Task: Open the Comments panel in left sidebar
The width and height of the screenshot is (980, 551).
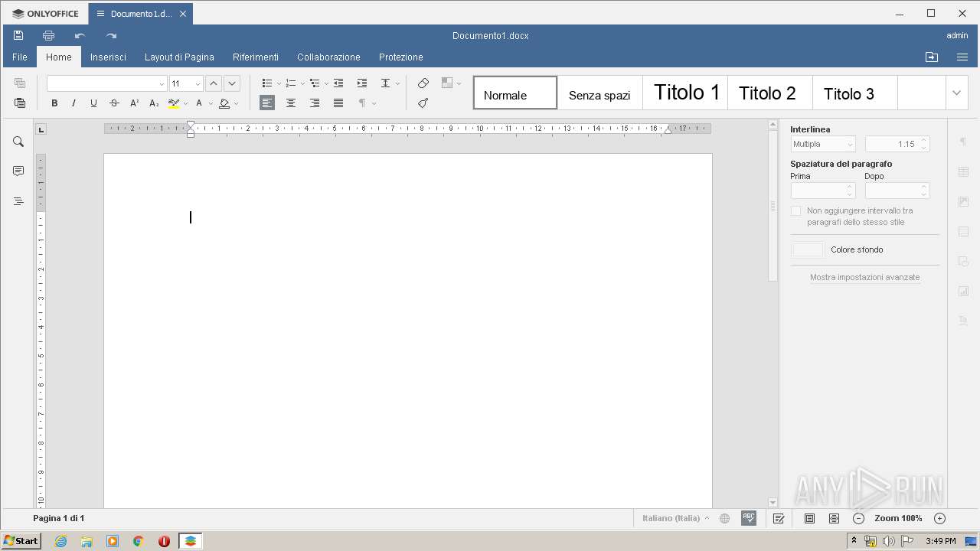Action: coord(18,171)
